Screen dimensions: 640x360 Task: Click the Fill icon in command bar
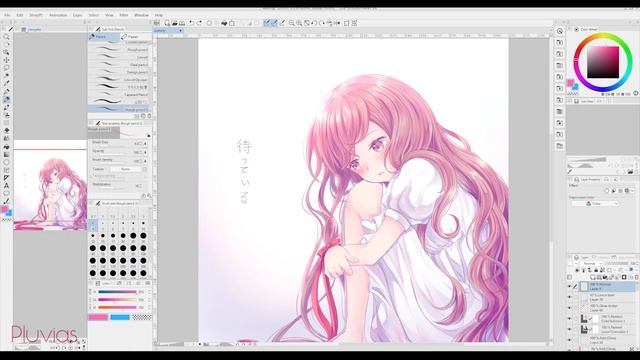pyautogui.click(x=224, y=23)
